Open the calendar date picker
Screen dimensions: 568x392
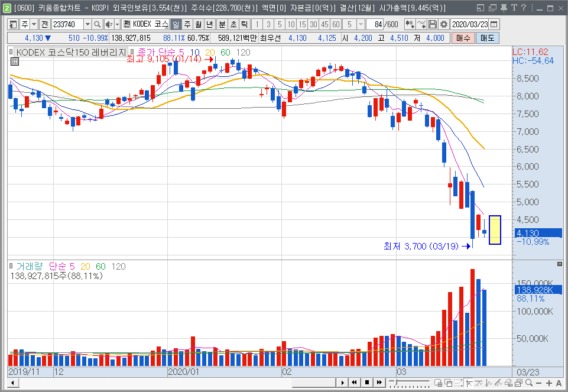[494, 24]
